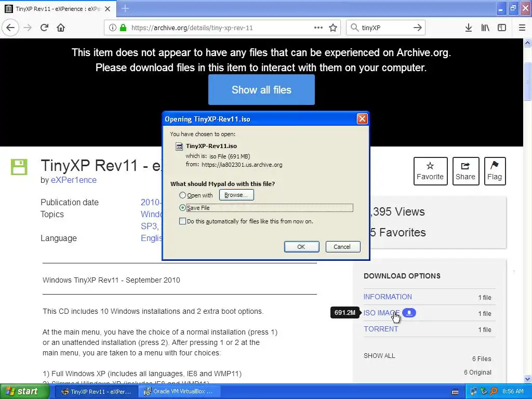Click the page scroll down arrow
Viewport: 532px width, 399px height.
[527, 379]
